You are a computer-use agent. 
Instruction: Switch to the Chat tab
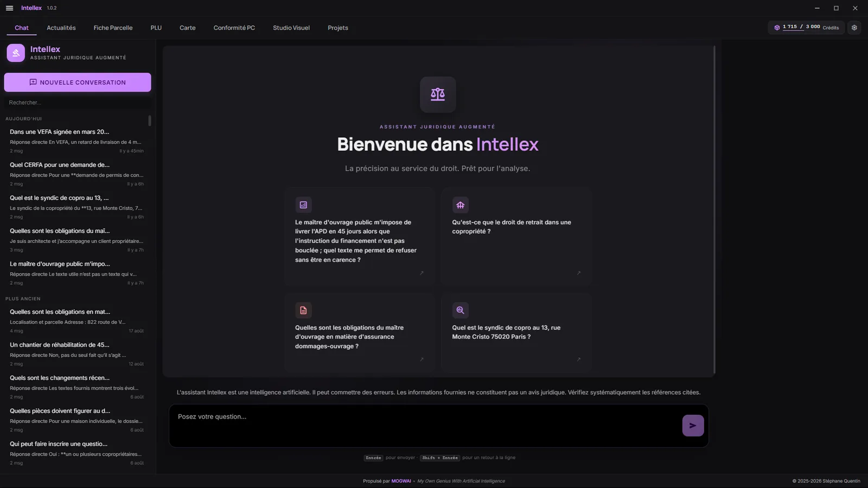(22, 28)
